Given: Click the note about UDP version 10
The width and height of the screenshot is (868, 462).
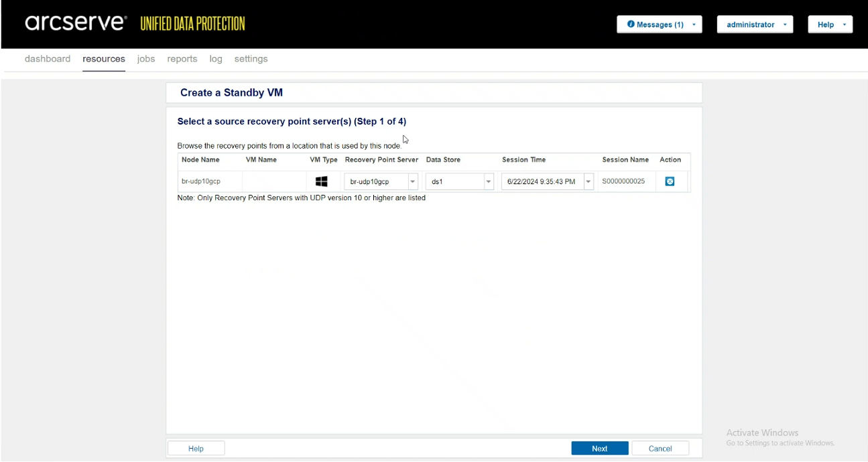Looking at the screenshot, I should [302, 198].
